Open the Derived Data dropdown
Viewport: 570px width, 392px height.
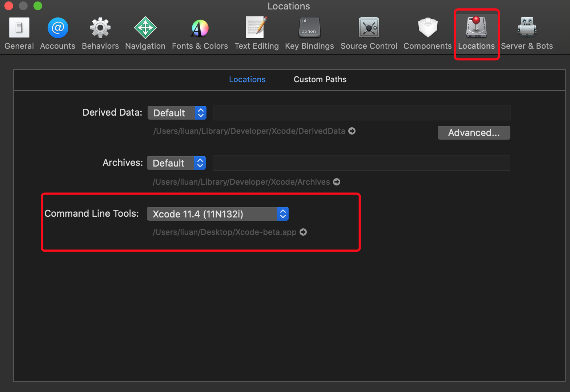pyautogui.click(x=177, y=113)
